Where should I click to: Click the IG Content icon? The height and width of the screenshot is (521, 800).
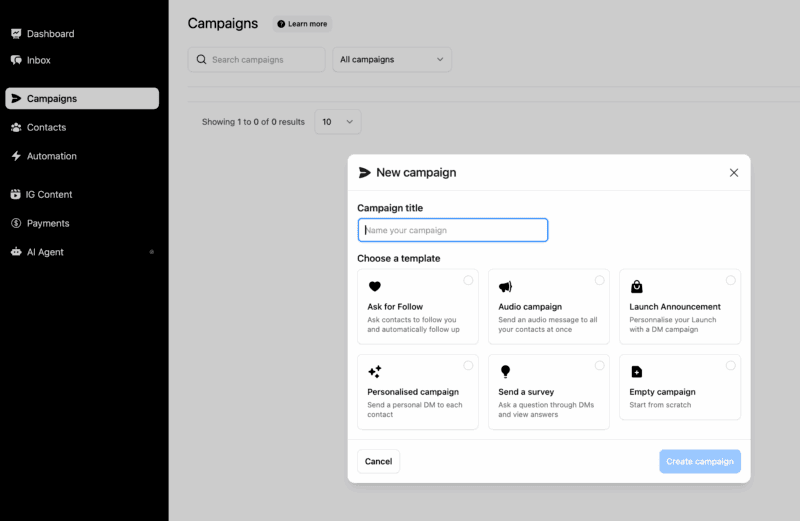[15, 194]
